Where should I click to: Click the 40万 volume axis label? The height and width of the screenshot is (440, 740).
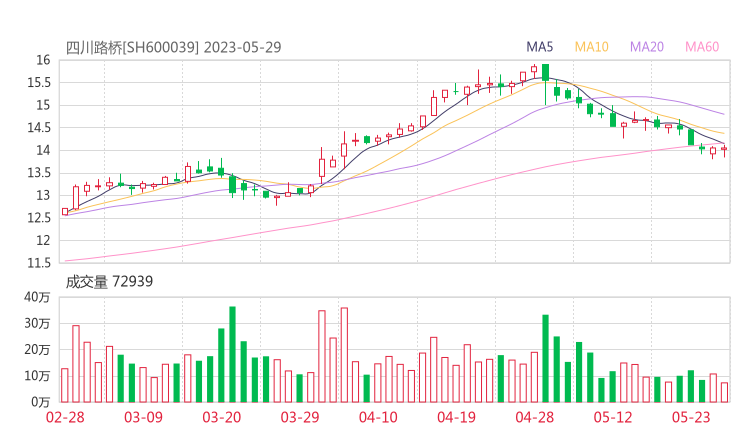[x=37, y=297]
